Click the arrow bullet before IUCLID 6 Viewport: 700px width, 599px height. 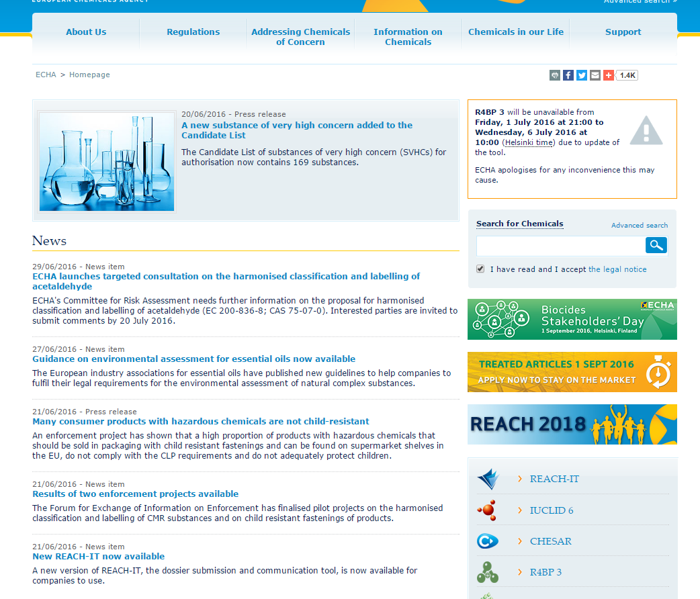click(x=520, y=510)
